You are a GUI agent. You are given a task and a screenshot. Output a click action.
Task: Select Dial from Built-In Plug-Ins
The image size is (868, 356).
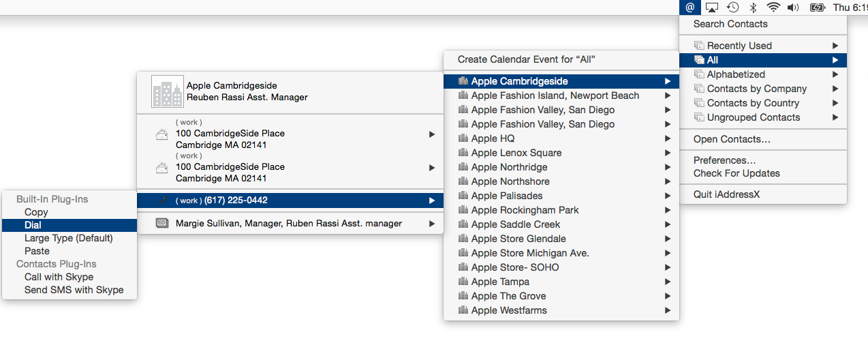pyautogui.click(x=69, y=225)
